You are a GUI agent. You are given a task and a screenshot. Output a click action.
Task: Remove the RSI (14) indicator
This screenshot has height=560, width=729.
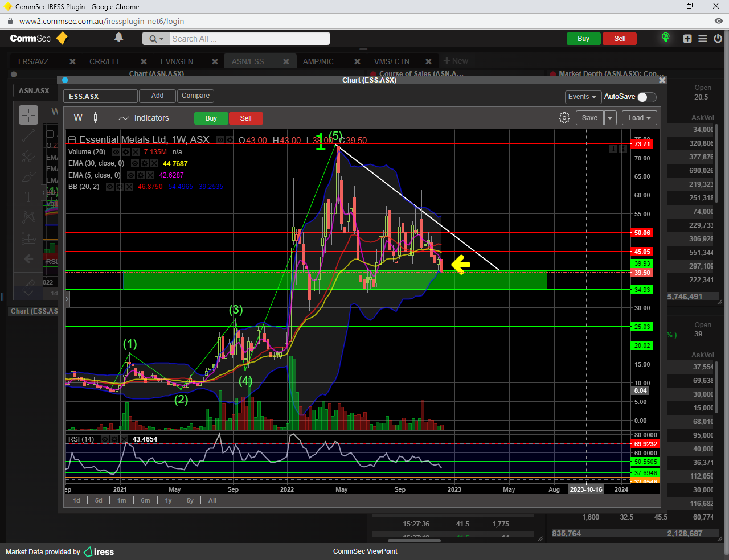point(124,439)
